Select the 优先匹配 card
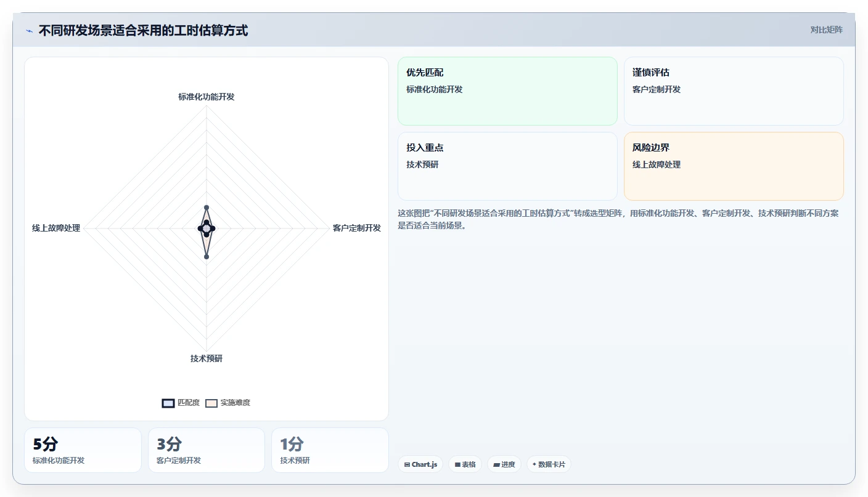868x497 pixels. (507, 91)
